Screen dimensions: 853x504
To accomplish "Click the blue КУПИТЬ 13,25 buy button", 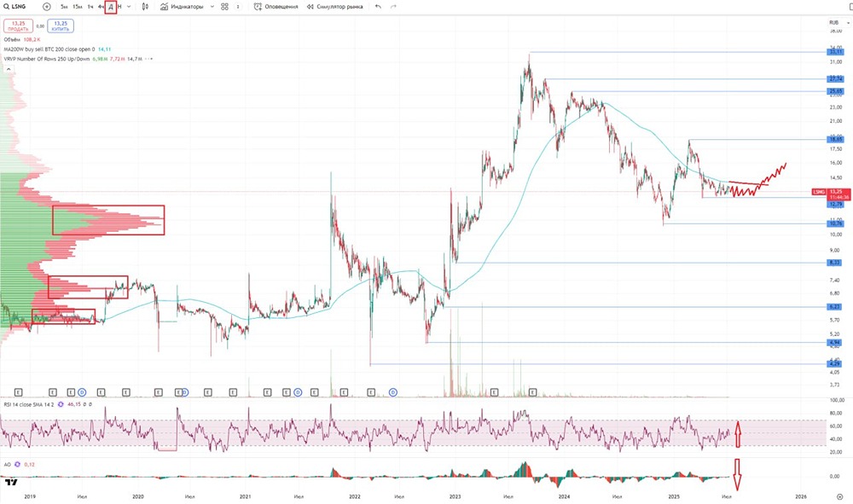I will pyautogui.click(x=61, y=26).
